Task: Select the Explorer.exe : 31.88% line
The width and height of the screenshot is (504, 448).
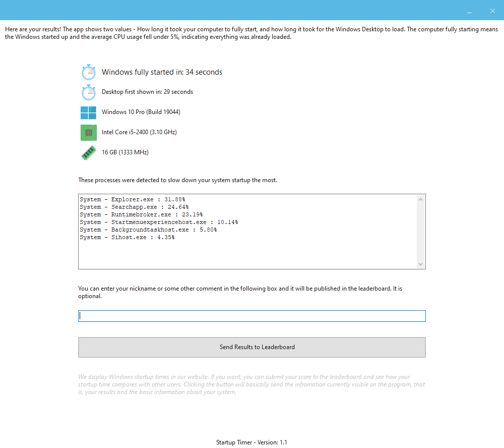Action: click(x=133, y=200)
